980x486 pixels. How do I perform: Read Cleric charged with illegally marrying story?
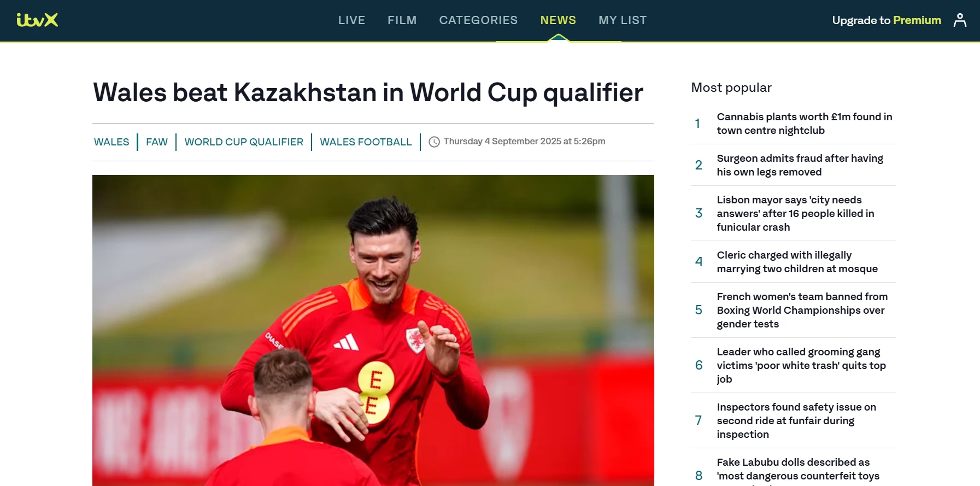tap(797, 262)
